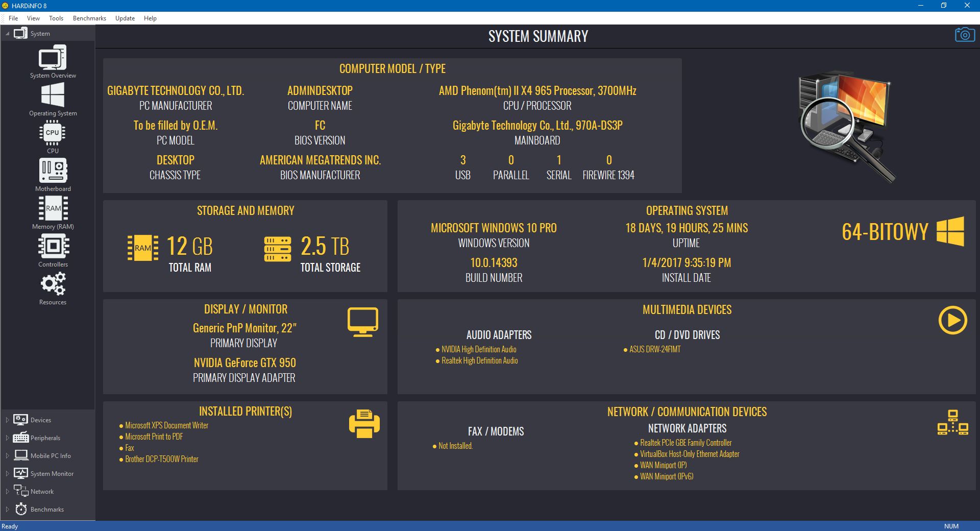This screenshot has width=980, height=531.
Task: Open the Help menu
Action: (150, 18)
